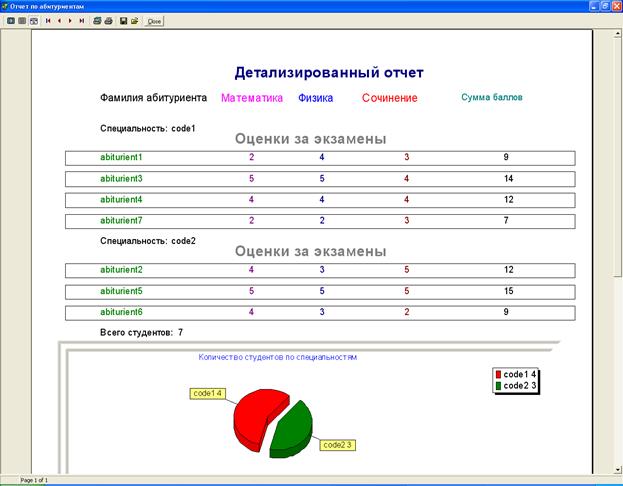Save the report with the floppy disk icon
This screenshot has height=486, width=623.
click(123, 20)
